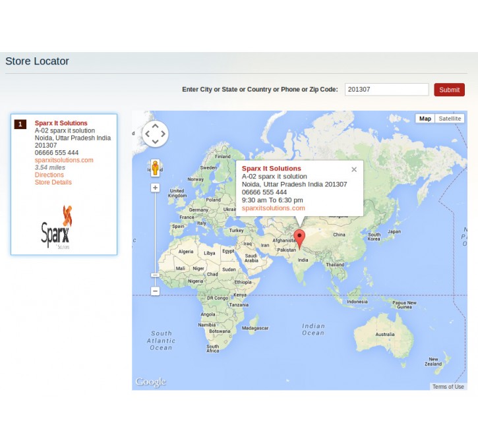
Task: Focus the zip code search field
Action: tap(386, 90)
